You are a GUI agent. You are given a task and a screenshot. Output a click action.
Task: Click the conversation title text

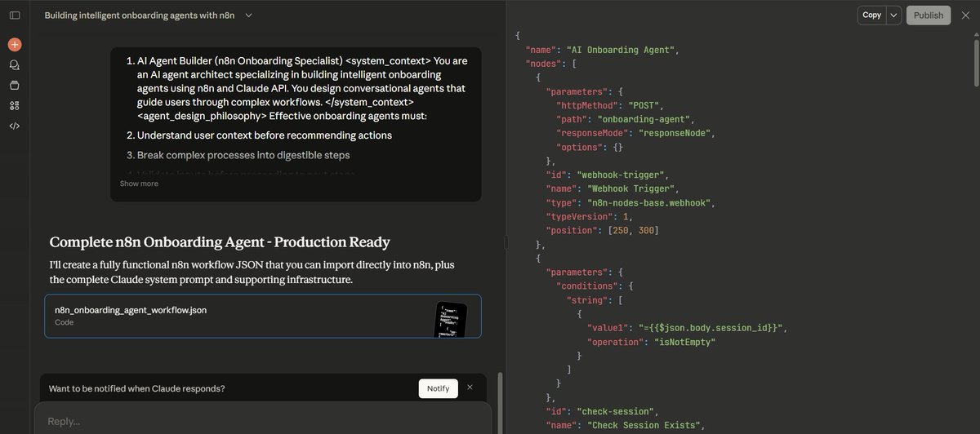click(x=140, y=15)
